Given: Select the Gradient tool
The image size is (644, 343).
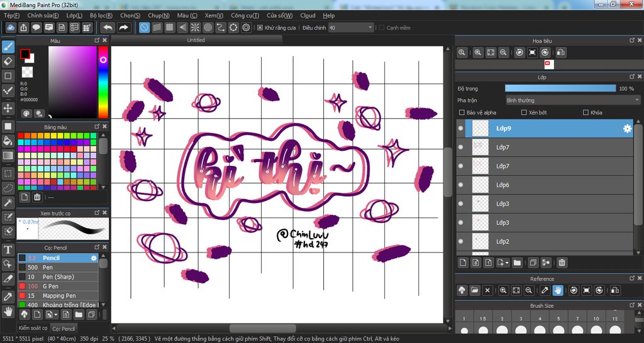Looking at the screenshot, I should pyautogui.click(x=8, y=156).
